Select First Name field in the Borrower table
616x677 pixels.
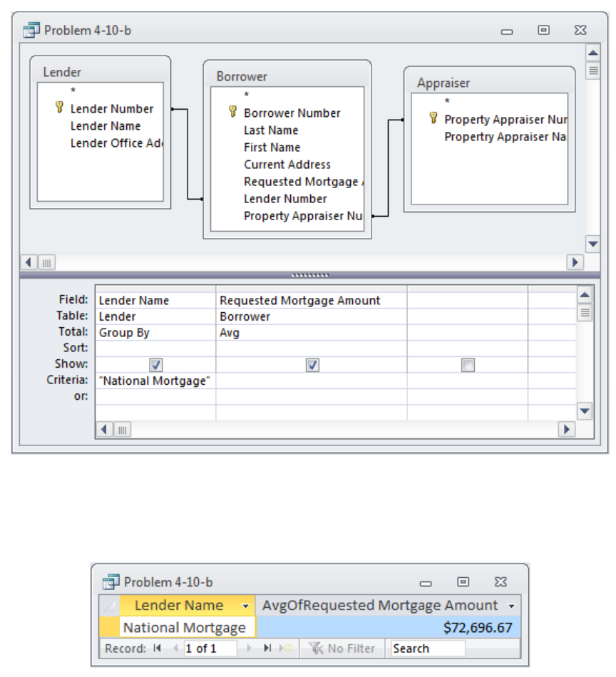click(x=272, y=148)
